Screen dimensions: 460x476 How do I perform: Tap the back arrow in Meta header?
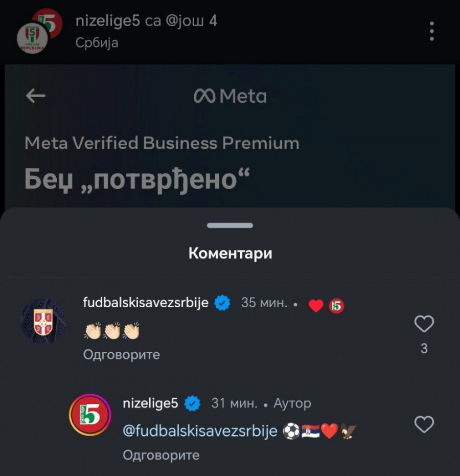coord(35,96)
